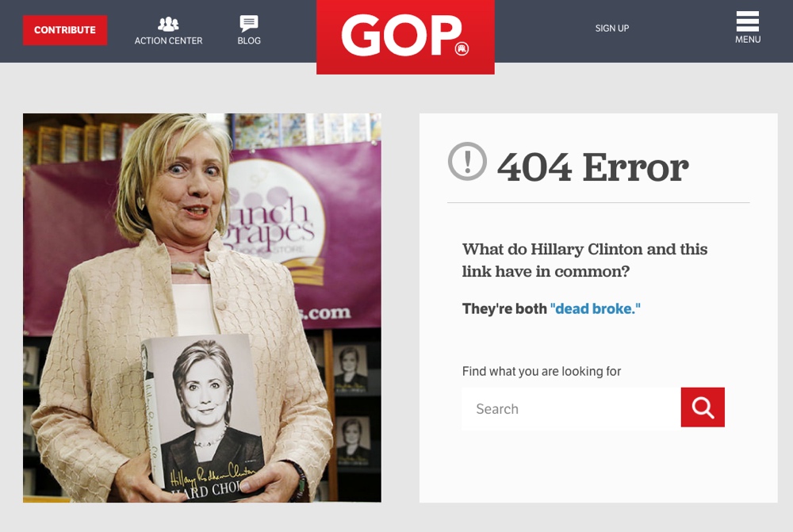This screenshot has height=532, width=793.
Task: Click the Menu label text
Action: pyautogui.click(x=748, y=40)
